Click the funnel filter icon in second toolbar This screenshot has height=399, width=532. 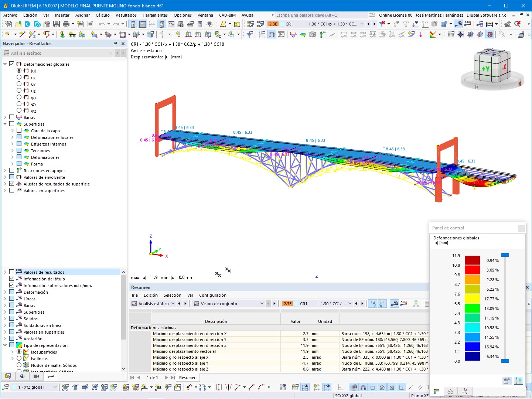(250, 34)
